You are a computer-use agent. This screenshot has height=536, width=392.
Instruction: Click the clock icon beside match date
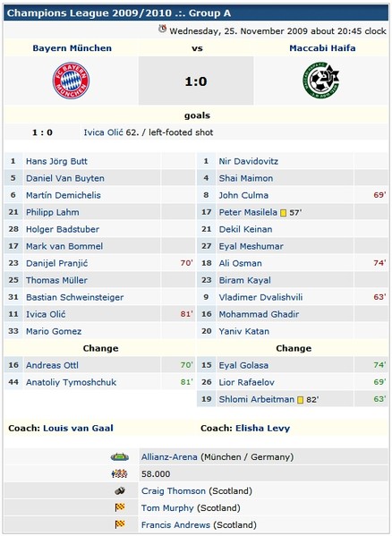point(162,29)
